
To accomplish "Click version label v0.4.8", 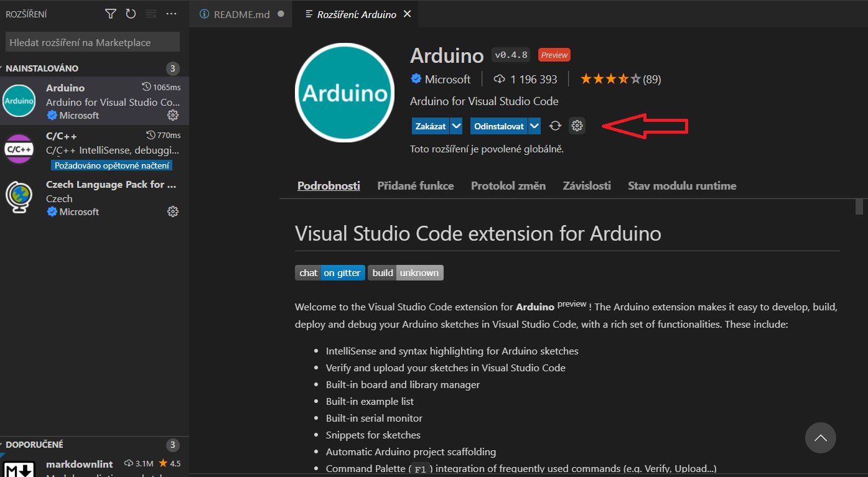I will (x=511, y=55).
